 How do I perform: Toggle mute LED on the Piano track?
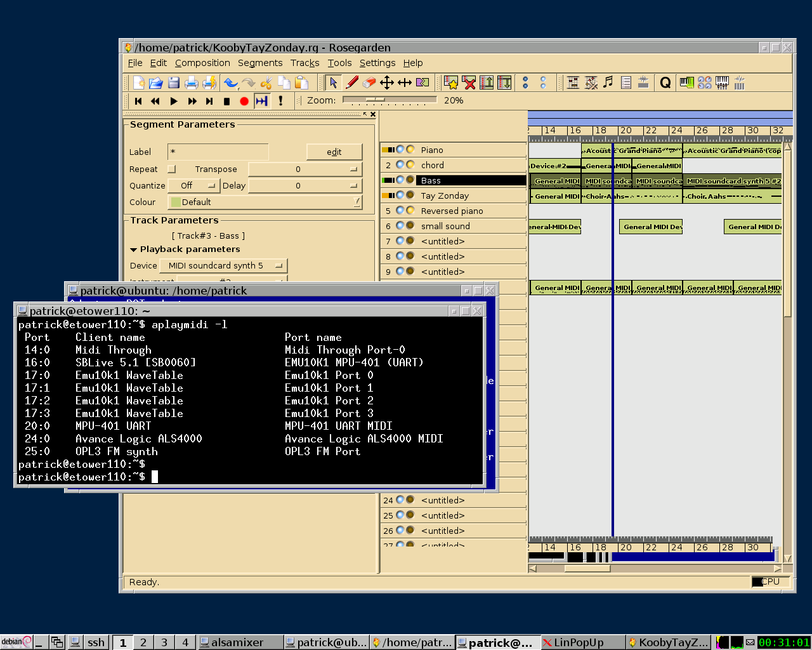400,150
